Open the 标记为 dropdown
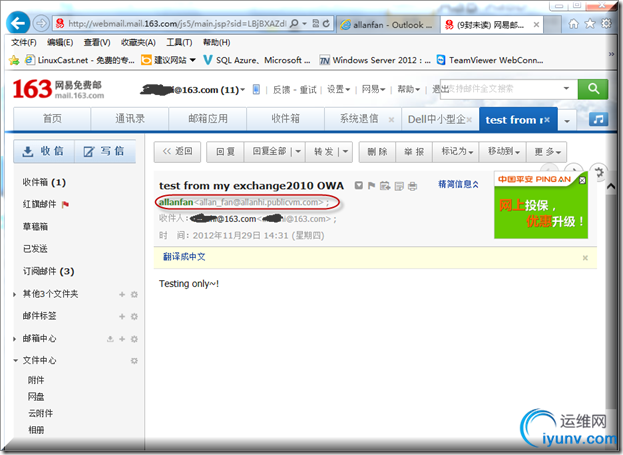Screen dimensions: 623x455 point(456,151)
